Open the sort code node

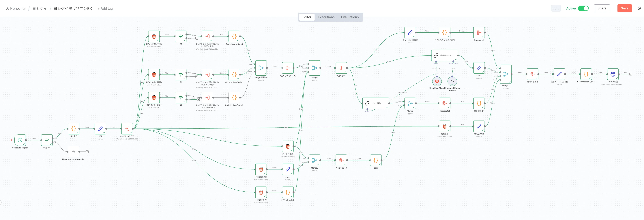click(x=375, y=160)
